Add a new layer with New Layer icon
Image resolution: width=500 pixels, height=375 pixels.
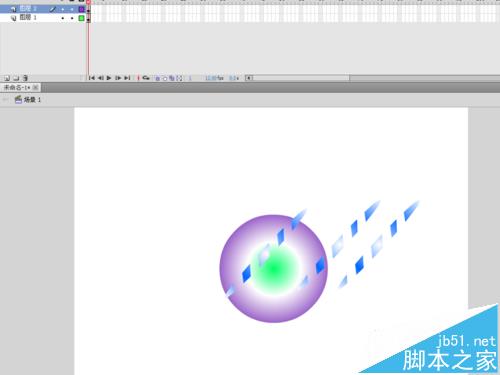(x=7, y=78)
